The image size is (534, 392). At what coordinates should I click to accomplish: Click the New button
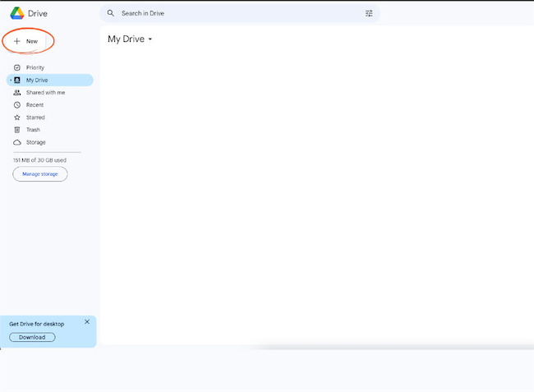(x=26, y=41)
